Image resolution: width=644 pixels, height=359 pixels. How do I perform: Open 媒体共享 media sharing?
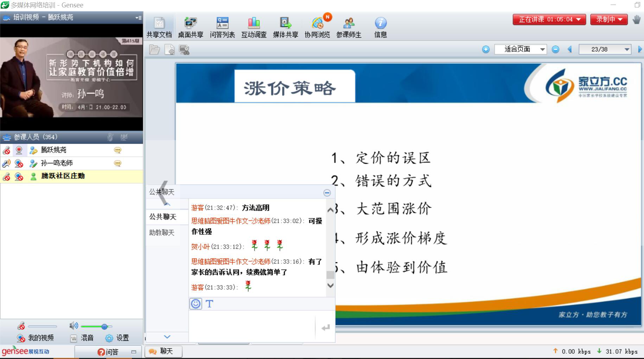click(285, 27)
